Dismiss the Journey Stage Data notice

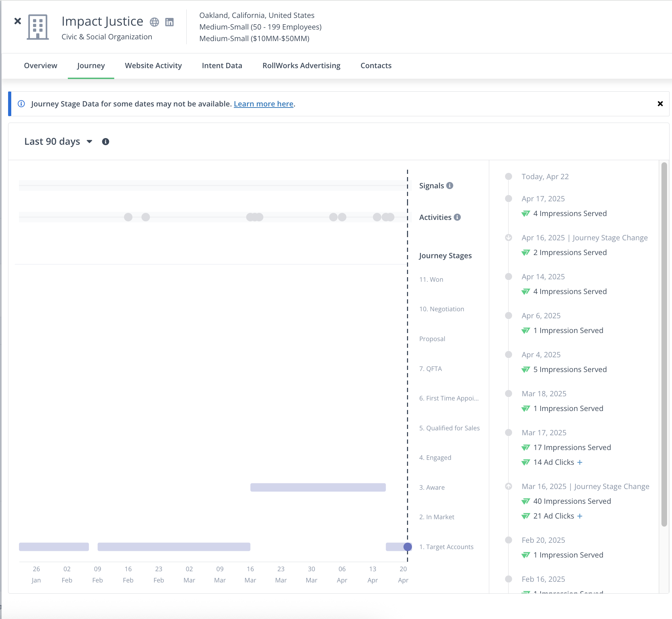tap(660, 104)
